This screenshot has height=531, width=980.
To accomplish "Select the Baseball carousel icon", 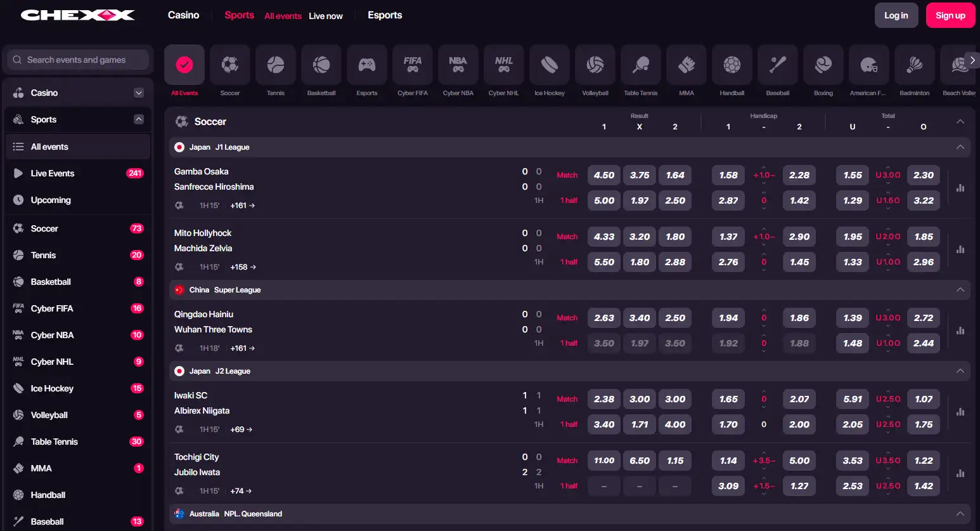I will click(x=778, y=65).
